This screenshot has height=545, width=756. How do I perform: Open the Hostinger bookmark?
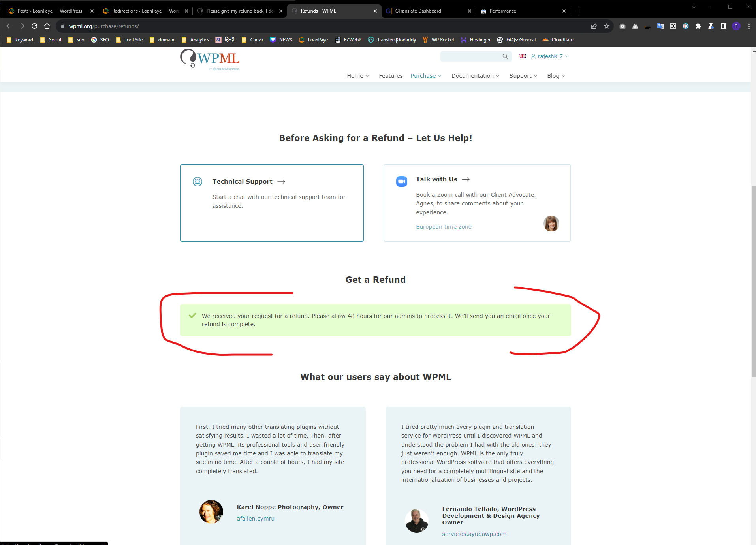[476, 40]
